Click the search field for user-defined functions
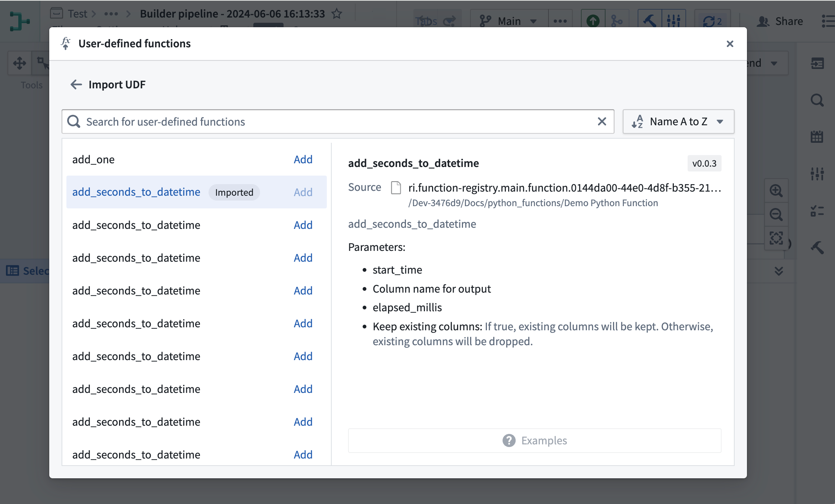This screenshot has width=835, height=504. pos(338,122)
